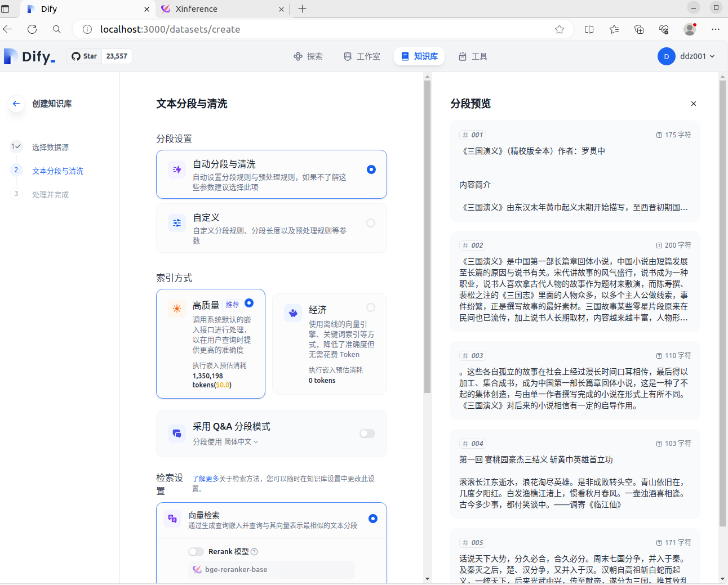Select 自动分段与清洗 radio option
728x585 pixels.
pyautogui.click(x=371, y=169)
